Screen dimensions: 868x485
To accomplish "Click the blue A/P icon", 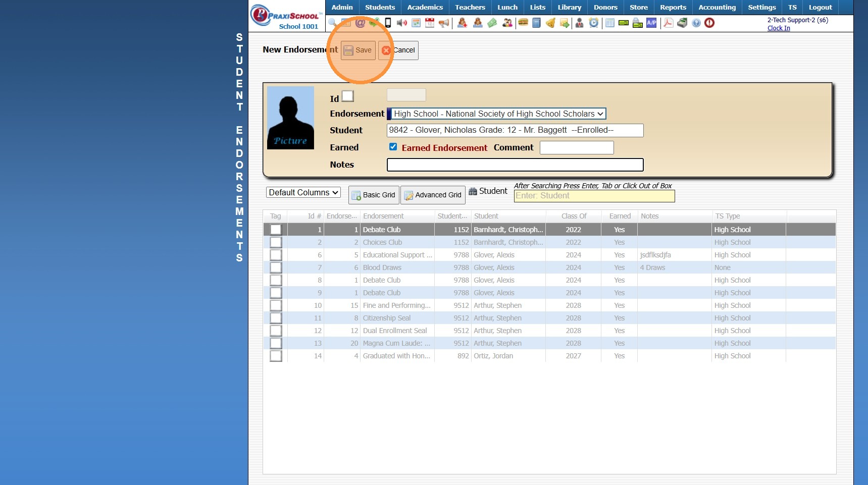I will point(652,23).
